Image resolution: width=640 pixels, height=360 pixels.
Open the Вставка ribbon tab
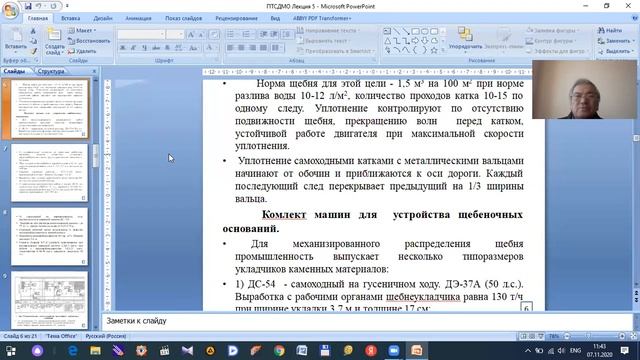point(71,18)
